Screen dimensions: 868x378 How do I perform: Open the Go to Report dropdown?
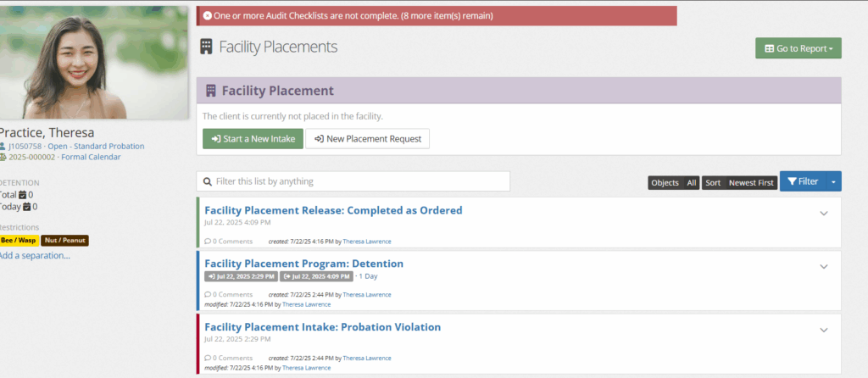tap(798, 48)
